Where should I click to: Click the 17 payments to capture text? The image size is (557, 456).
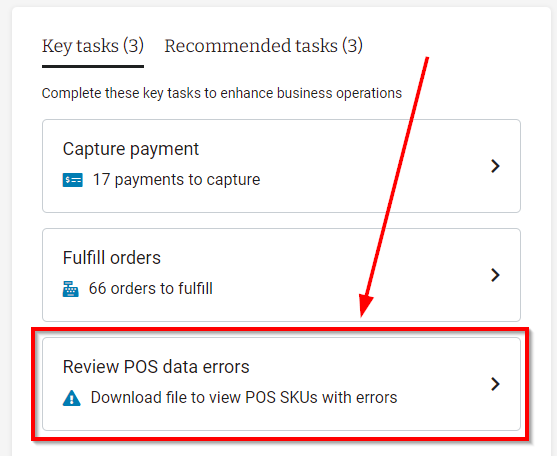(176, 179)
